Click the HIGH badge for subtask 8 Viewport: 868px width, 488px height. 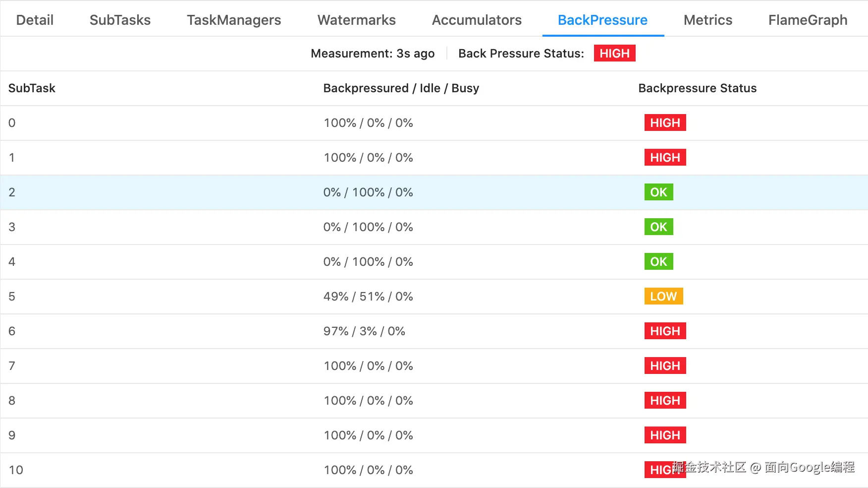tap(665, 400)
